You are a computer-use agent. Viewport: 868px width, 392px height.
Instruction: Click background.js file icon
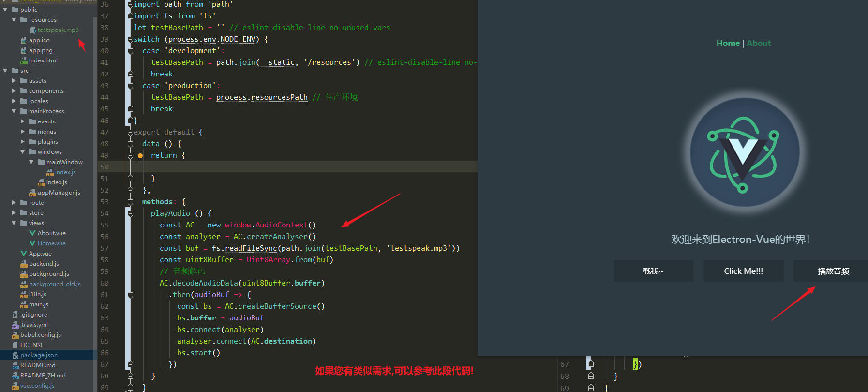(x=24, y=274)
